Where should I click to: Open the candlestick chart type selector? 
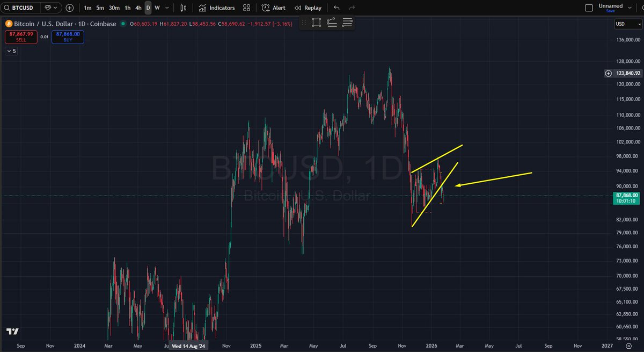click(184, 8)
